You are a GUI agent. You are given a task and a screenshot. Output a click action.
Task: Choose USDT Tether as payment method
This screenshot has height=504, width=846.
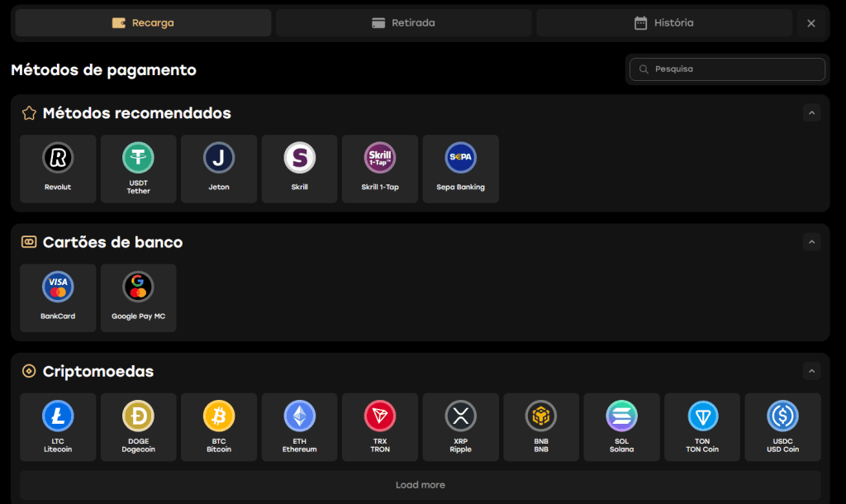[138, 169]
